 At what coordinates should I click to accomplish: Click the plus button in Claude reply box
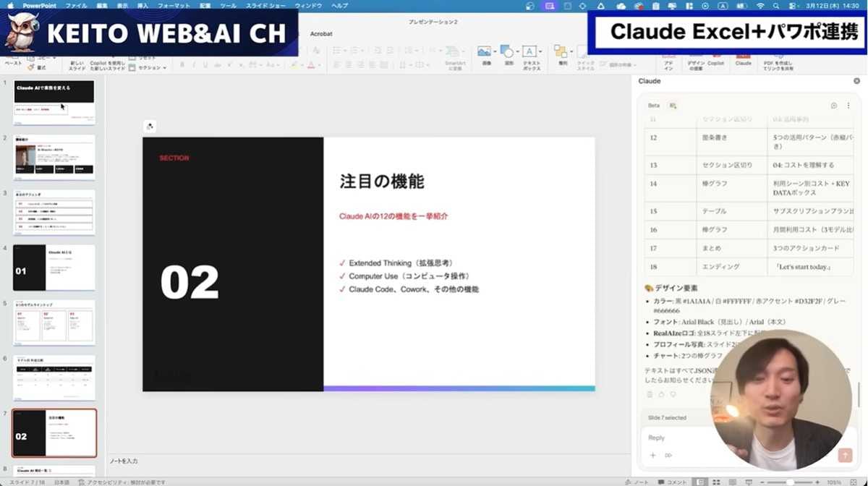(x=653, y=455)
